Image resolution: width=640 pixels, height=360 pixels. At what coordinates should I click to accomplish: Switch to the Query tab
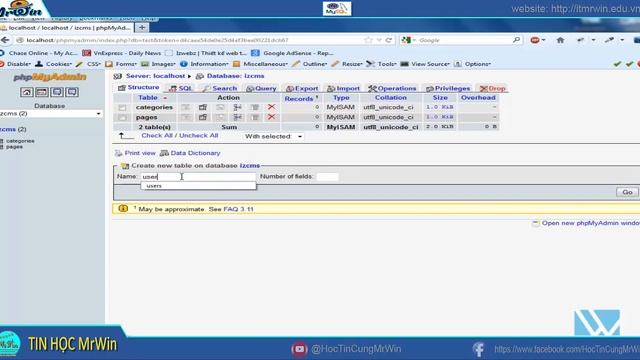point(261,88)
